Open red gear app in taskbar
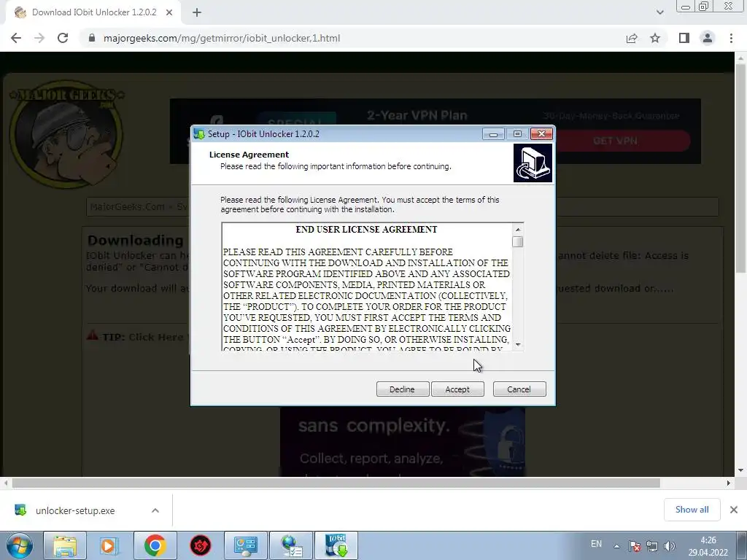The image size is (747, 560). pyautogui.click(x=201, y=545)
